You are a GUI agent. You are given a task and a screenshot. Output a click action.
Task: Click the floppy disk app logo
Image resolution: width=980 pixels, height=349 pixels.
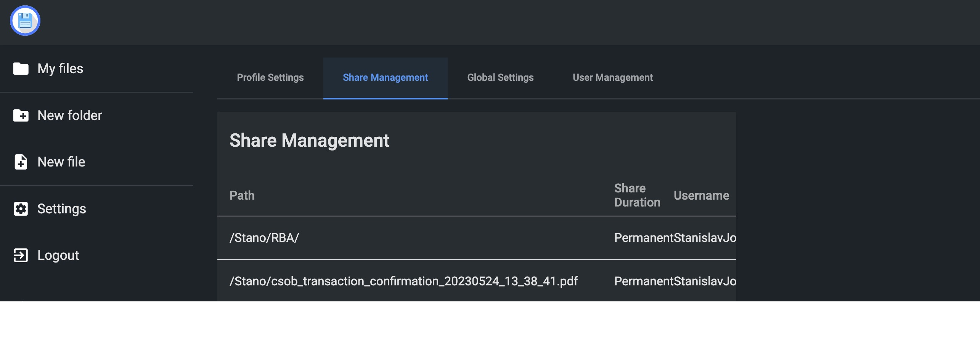[24, 21]
